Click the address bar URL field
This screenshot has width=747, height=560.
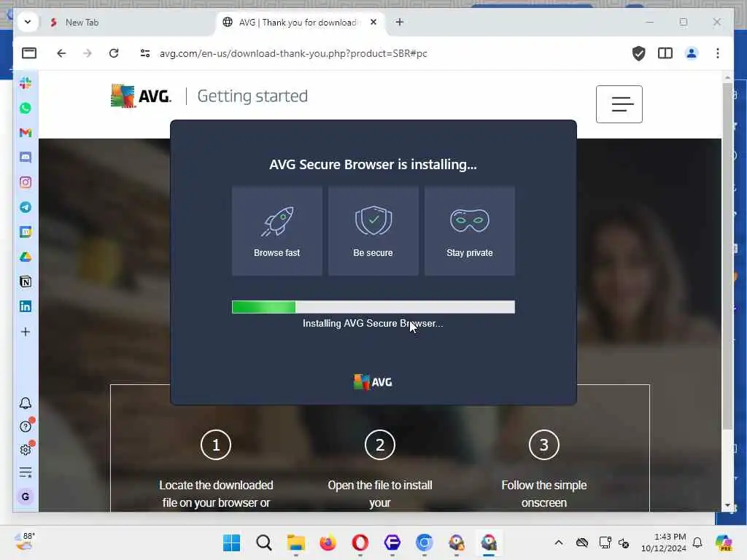(293, 53)
